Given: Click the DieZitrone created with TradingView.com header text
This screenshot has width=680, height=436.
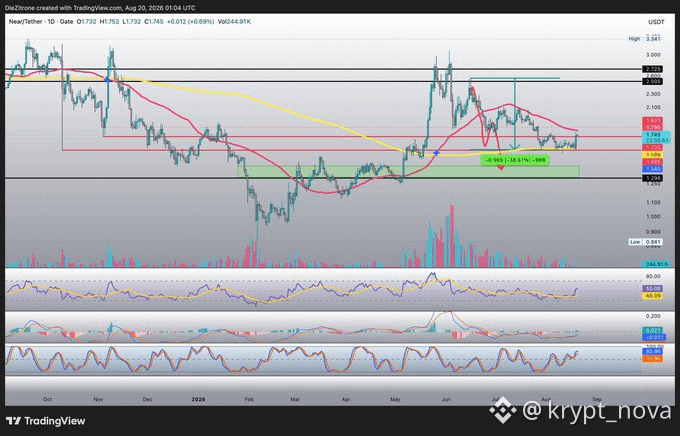Looking at the screenshot, I should (x=100, y=8).
